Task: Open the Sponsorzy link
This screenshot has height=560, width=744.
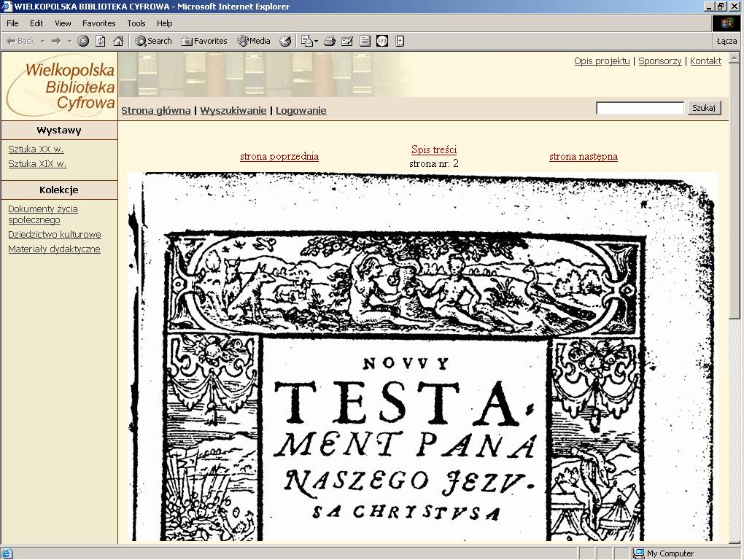Action: 659,61
